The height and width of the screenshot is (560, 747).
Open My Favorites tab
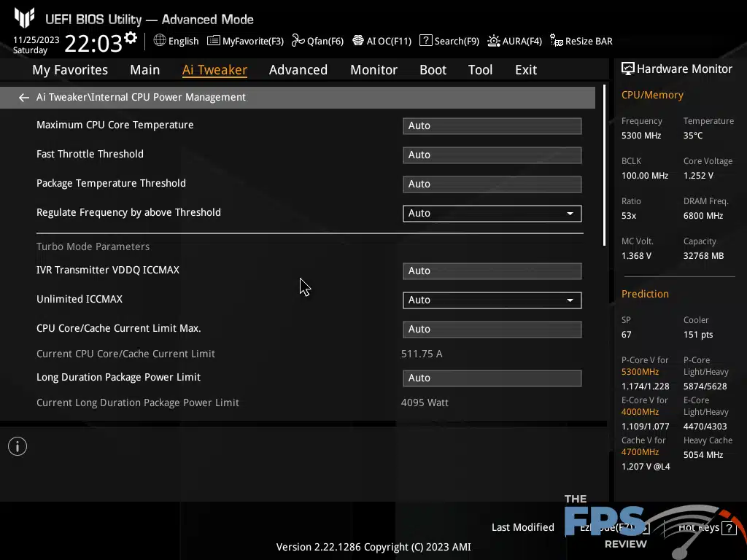pyautogui.click(x=70, y=70)
